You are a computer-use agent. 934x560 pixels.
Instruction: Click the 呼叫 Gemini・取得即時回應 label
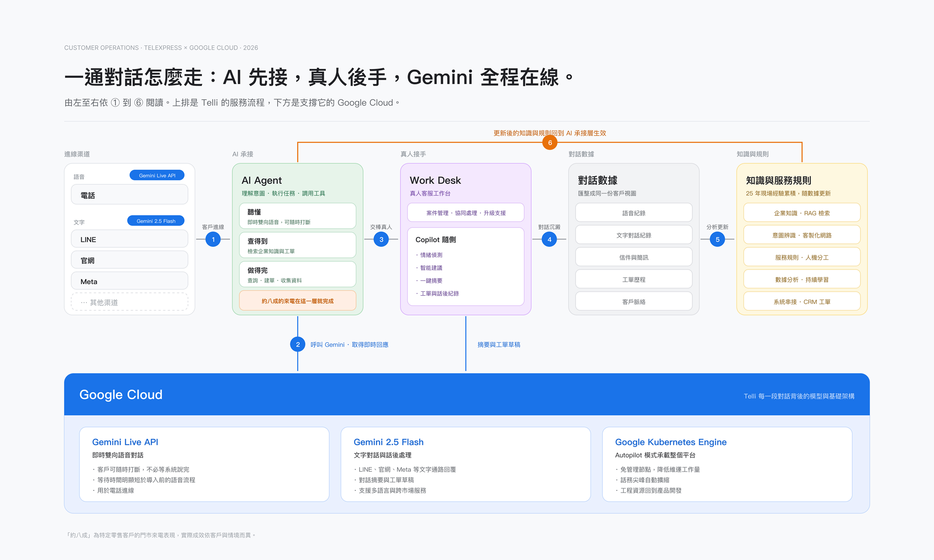(349, 344)
